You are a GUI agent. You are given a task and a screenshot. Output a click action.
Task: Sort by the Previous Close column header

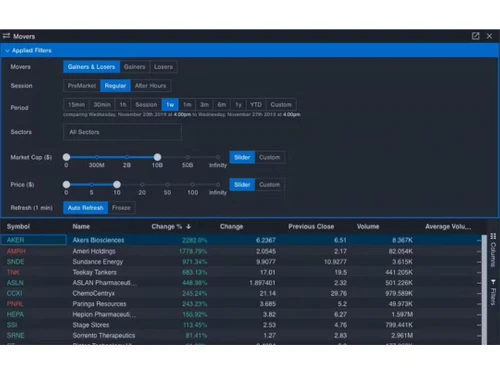point(311,226)
